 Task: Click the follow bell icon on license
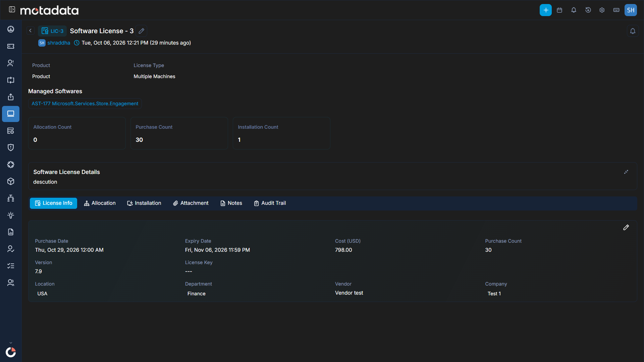coord(633,31)
